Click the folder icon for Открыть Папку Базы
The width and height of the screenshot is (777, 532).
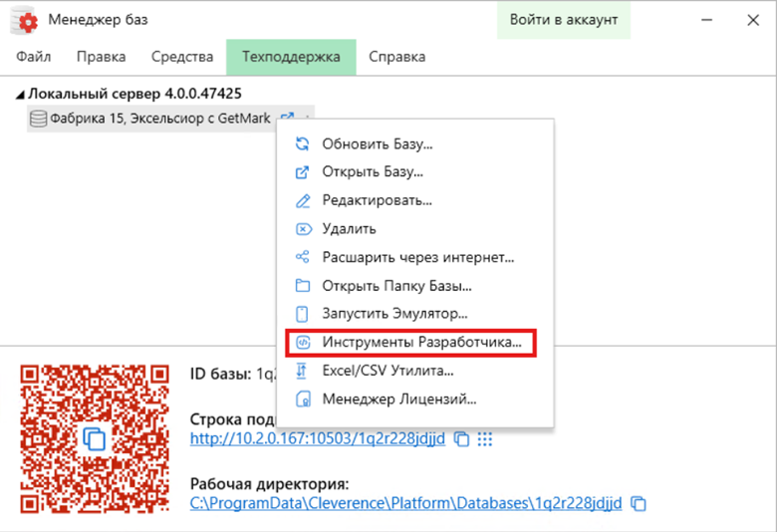(x=302, y=286)
